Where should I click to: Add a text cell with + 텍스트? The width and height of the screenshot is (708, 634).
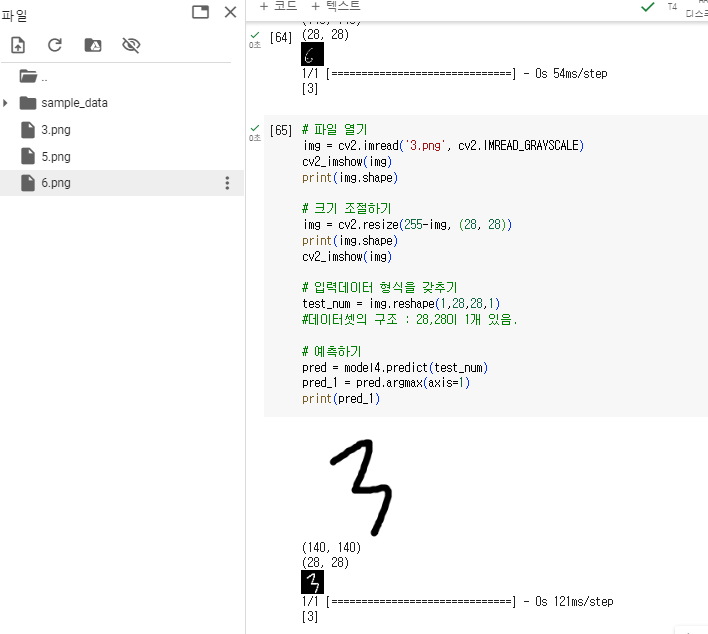pos(336,6)
